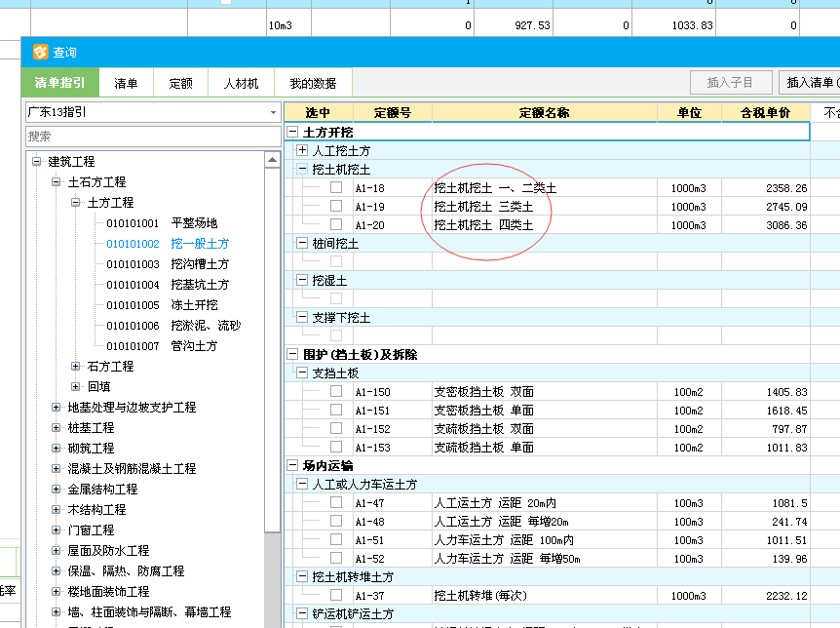The height and width of the screenshot is (628, 840).
Task: Check the A1-152 checkbox
Action: pos(336,428)
